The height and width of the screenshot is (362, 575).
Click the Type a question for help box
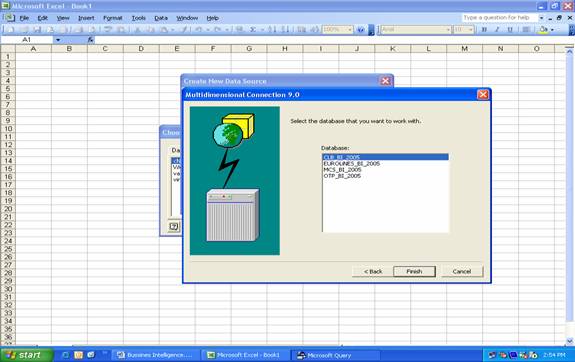(499, 18)
